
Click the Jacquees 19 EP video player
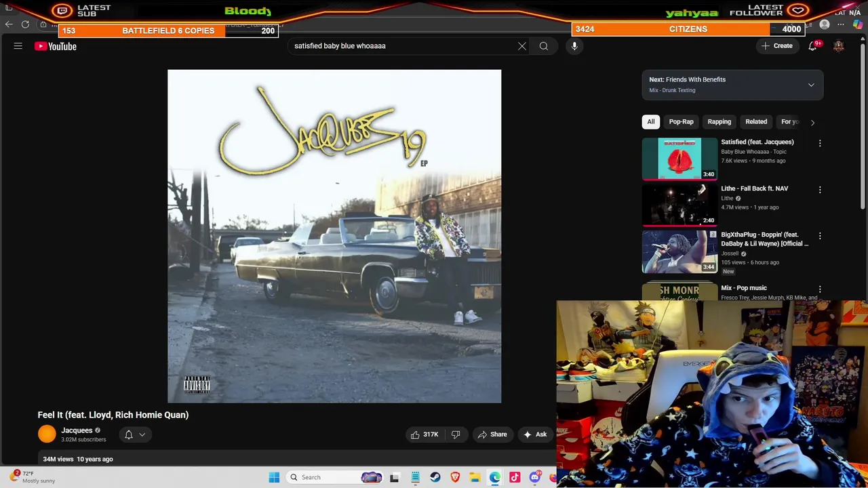pos(334,236)
